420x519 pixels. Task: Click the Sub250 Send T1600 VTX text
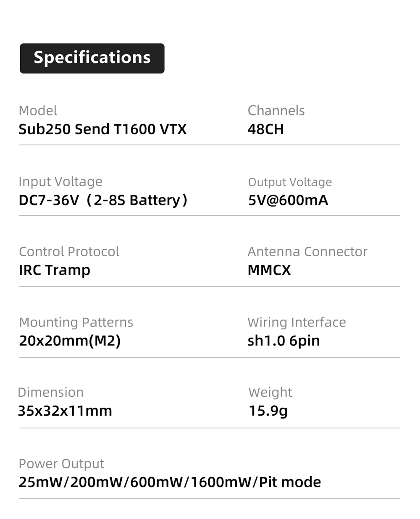102,129
